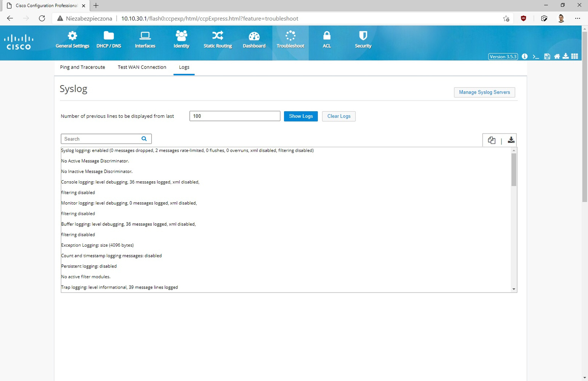Go to the Security section
The image size is (588, 381).
[363, 40]
